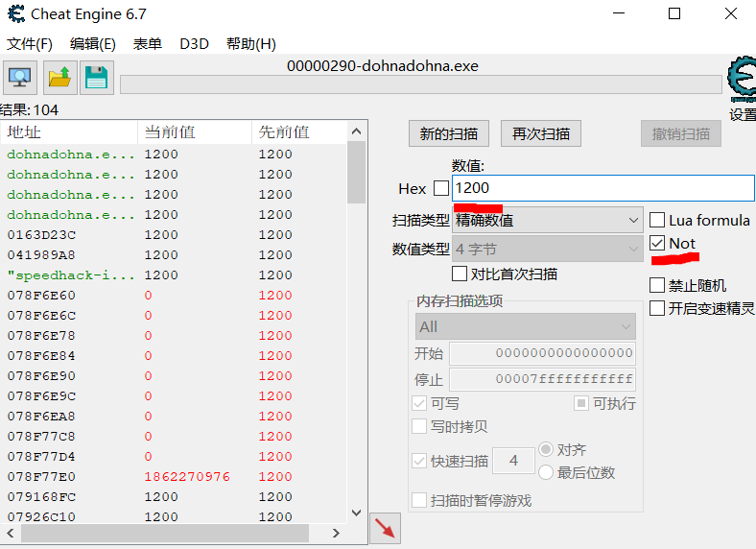756x549 pixels.
Task: Toggle the Hex checkbox
Action: pos(441,188)
